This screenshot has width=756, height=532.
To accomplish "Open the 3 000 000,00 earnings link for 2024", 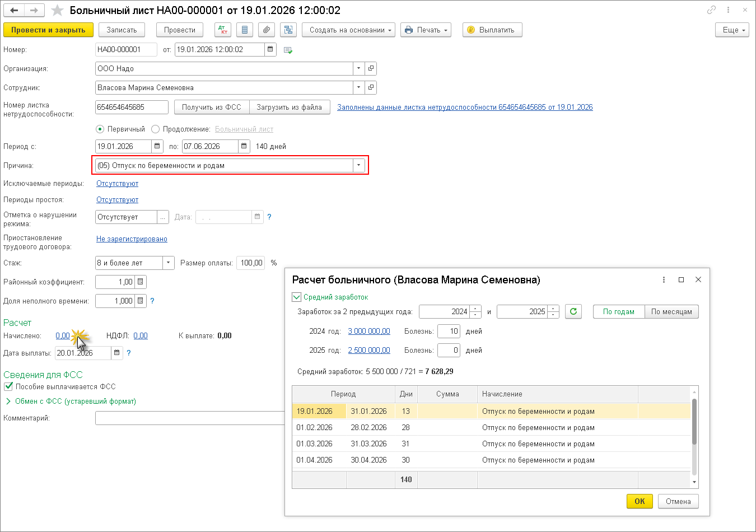I will (x=369, y=332).
